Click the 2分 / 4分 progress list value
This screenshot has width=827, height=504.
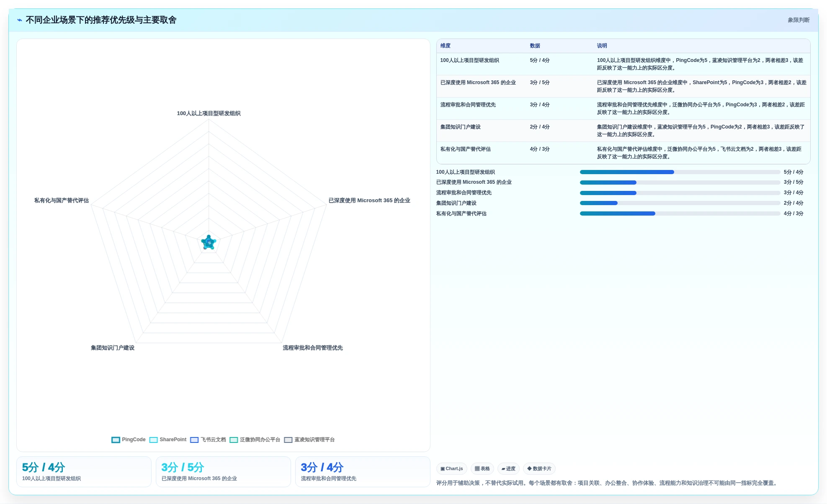(794, 203)
